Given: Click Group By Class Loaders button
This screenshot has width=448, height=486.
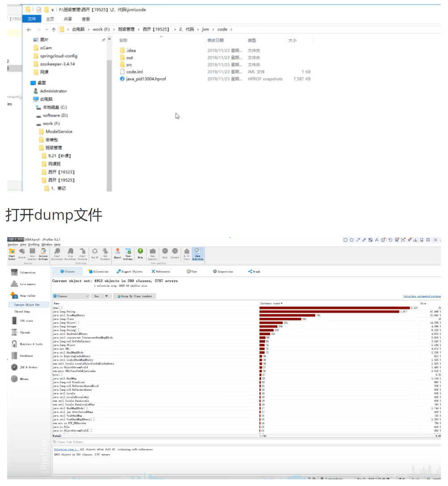Looking at the screenshot, I should click(135, 296).
